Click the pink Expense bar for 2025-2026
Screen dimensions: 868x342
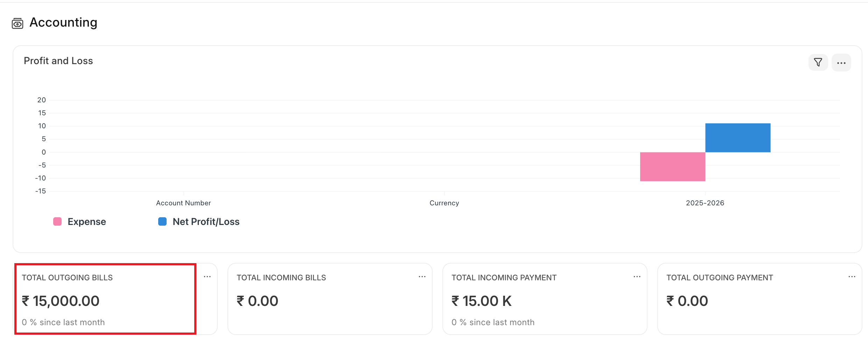point(672,166)
